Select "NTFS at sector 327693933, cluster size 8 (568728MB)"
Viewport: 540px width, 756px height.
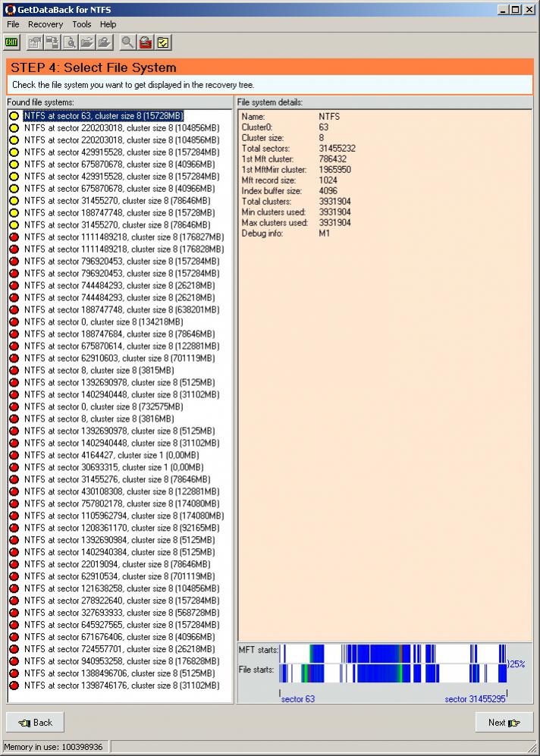(x=121, y=613)
